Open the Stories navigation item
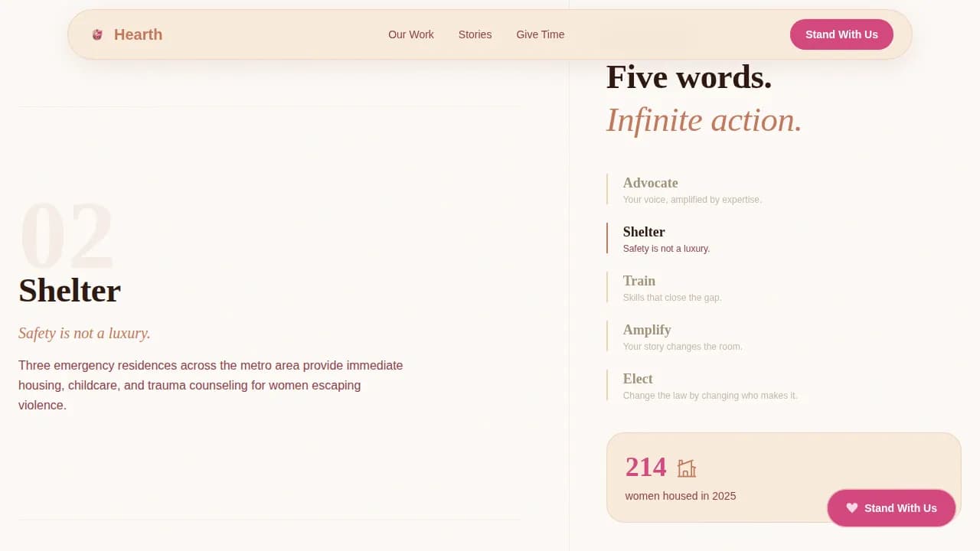Screen dimensions: 980x551 point(475,34)
